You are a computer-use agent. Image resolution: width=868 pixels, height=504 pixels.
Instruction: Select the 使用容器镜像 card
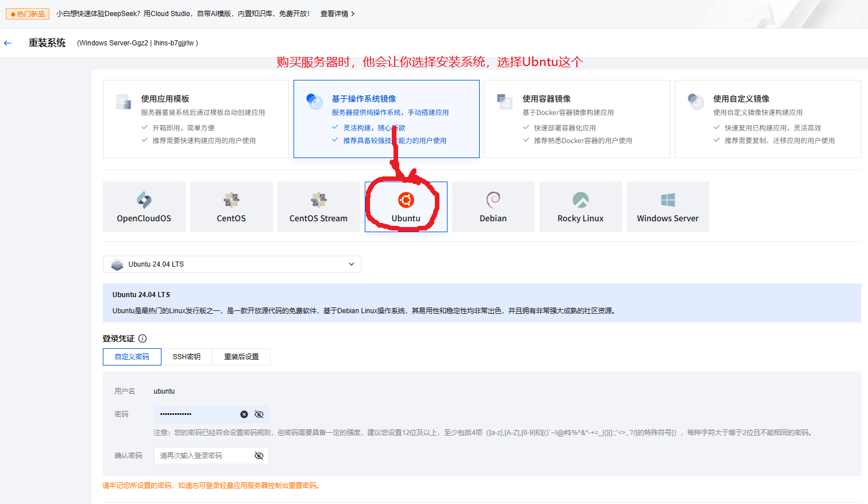coord(577,119)
